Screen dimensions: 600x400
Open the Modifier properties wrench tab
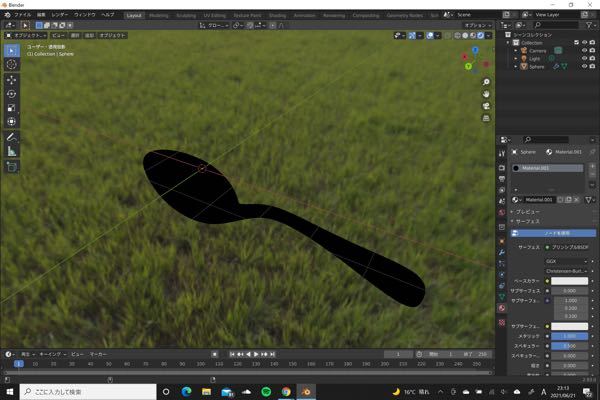(x=502, y=252)
